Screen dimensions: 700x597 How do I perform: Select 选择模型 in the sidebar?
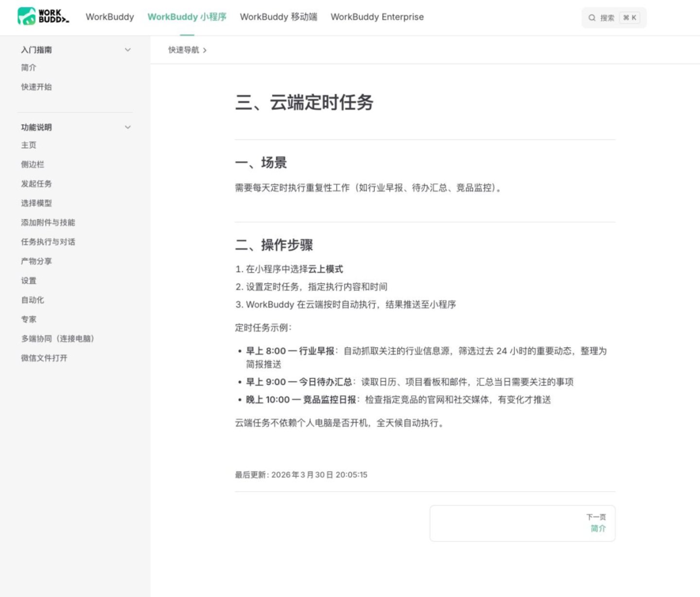36,203
